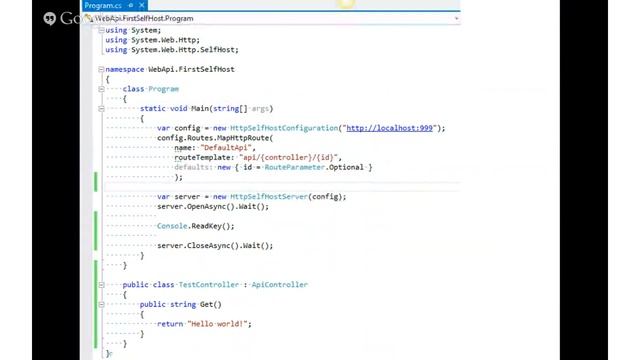
Task: Click RouteParameter in the defaults line
Action: 295,167
